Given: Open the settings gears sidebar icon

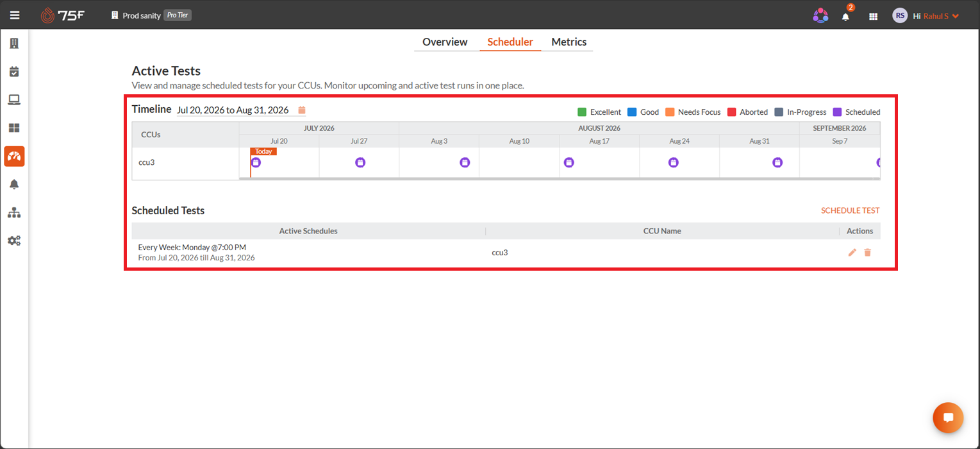Looking at the screenshot, I should [x=14, y=241].
